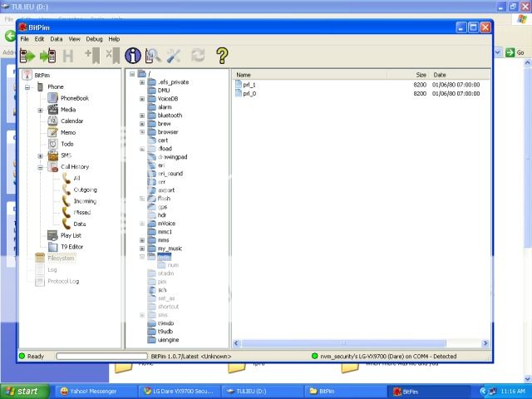Screen dimensions: 532x399
Task: Click the magnifier Detect Phone toolbar icon
Action: (153, 56)
